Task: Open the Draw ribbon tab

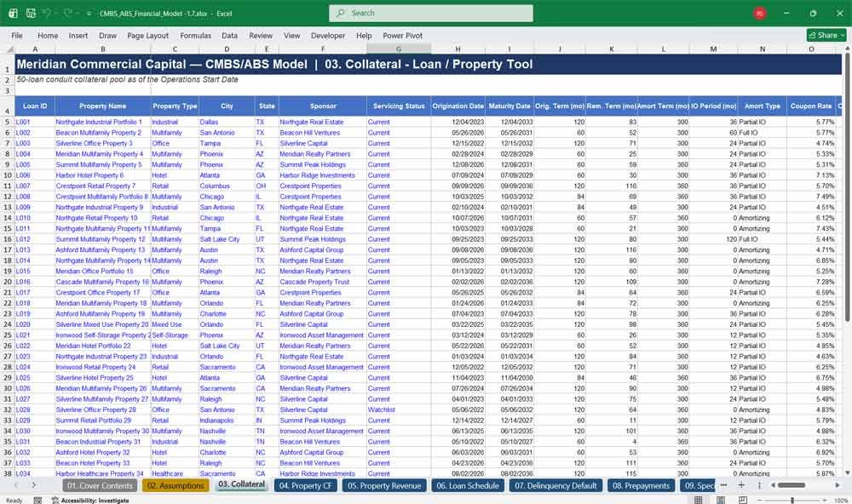Action: click(107, 35)
